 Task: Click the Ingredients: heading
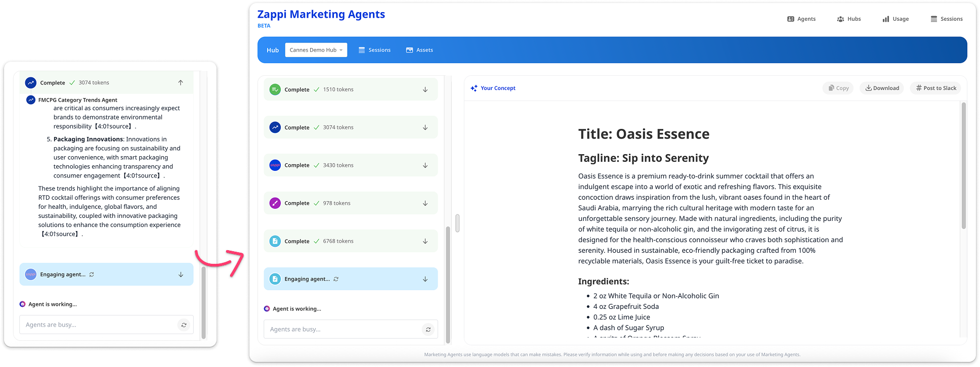604,282
